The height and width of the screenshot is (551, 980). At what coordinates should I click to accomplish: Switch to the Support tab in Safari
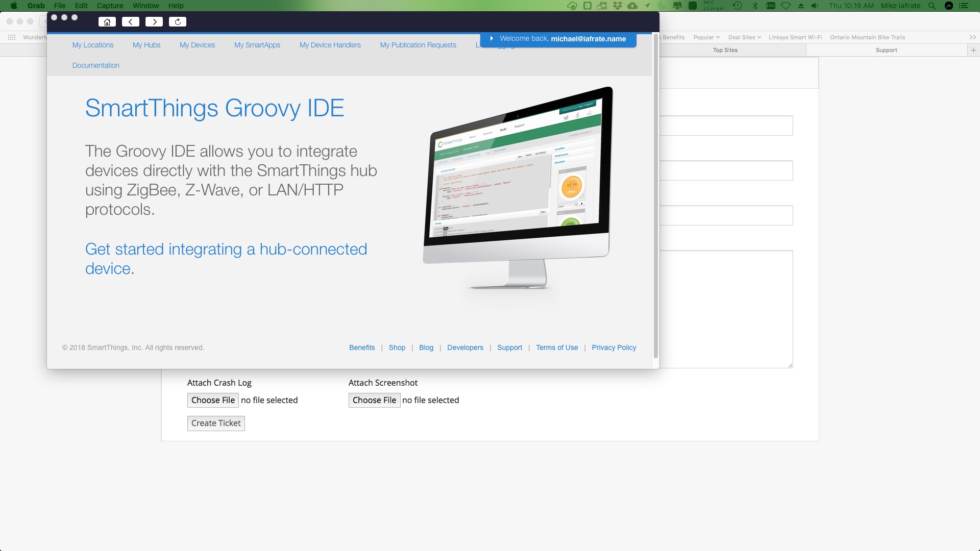tap(887, 50)
